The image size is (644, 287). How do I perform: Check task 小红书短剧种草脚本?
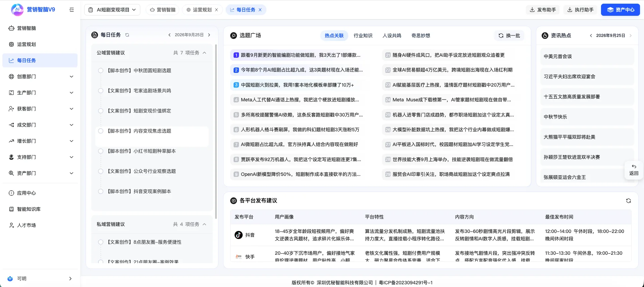point(101,151)
